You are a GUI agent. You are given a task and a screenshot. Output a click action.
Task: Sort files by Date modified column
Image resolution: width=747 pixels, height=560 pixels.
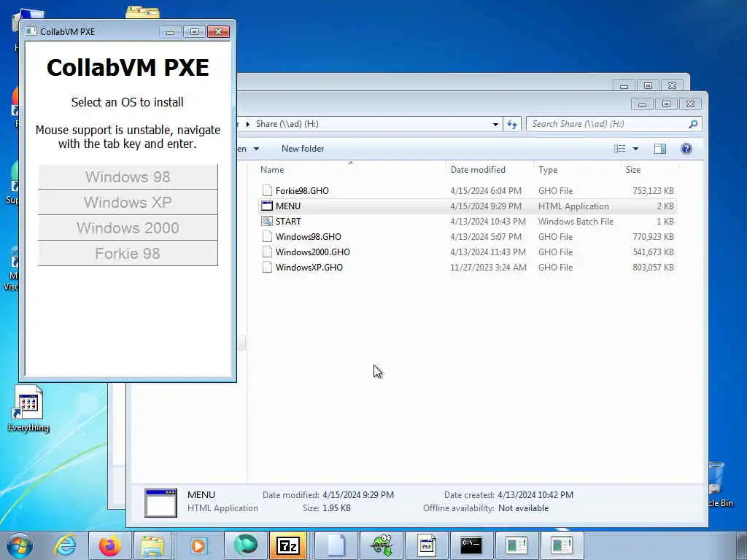click(478, 169)
